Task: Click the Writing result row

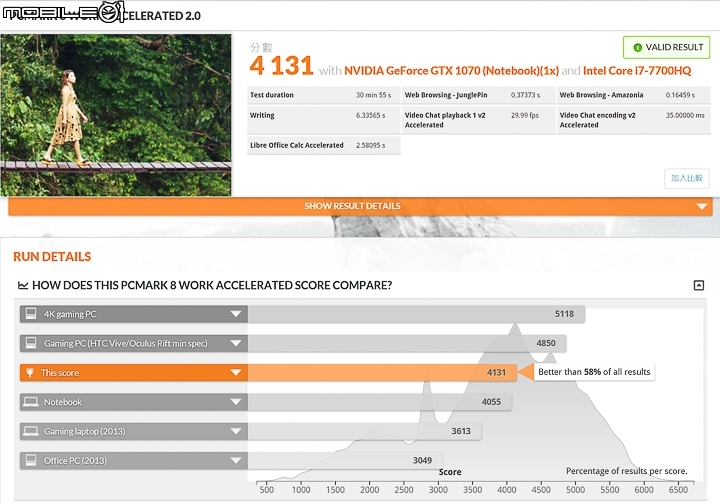Action: click(x=324, y=120)
